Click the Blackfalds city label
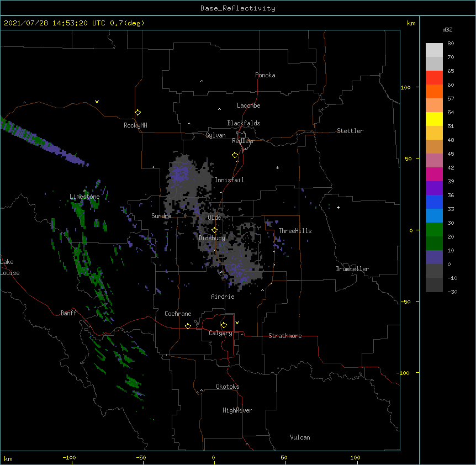The width and height of the screenshot is (476, 465). (244, 123)
